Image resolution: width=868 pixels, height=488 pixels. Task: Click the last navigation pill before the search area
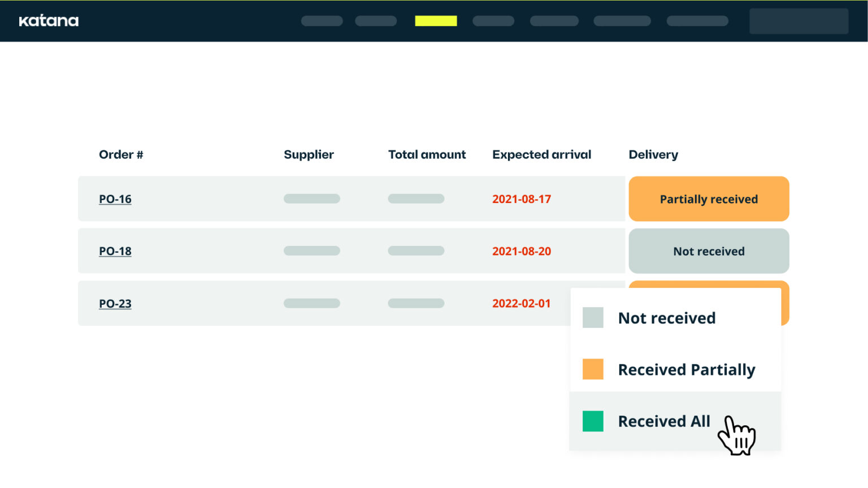(697, 20)
